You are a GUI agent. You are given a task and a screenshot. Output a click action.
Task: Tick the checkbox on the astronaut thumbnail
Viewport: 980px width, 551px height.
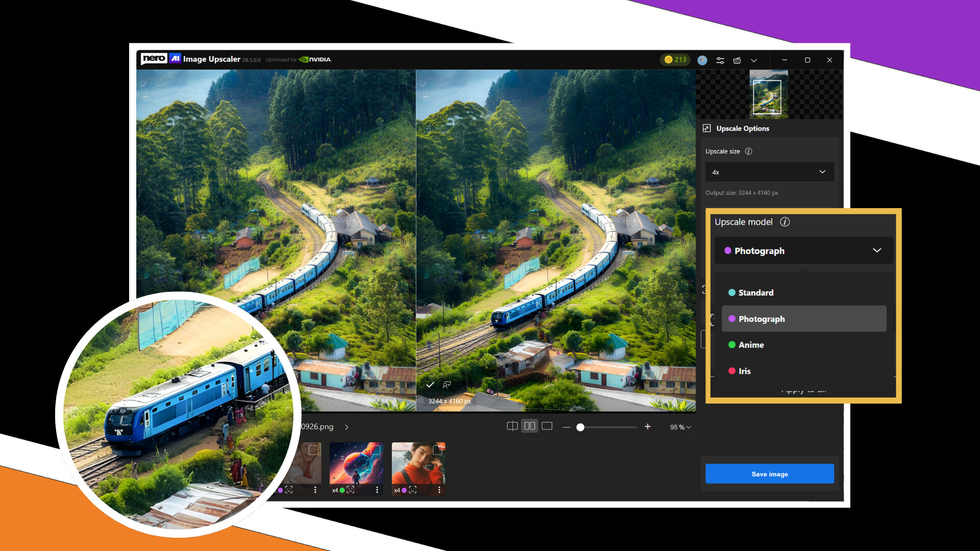pos(376,449)
